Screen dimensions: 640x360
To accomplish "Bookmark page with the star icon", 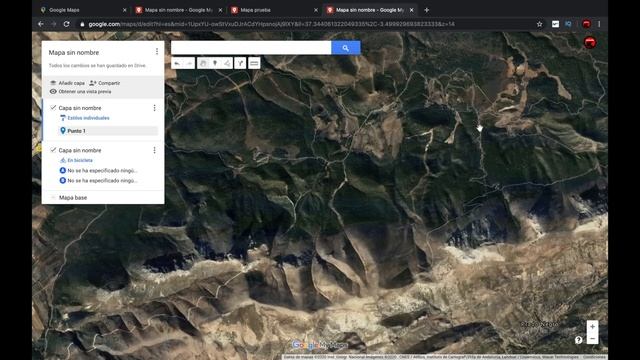I will coord(540,24).
